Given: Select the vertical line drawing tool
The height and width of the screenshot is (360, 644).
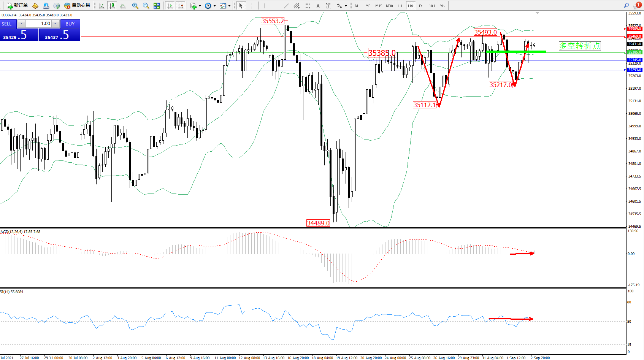Looking at the screenshot, I should [265, 6].
